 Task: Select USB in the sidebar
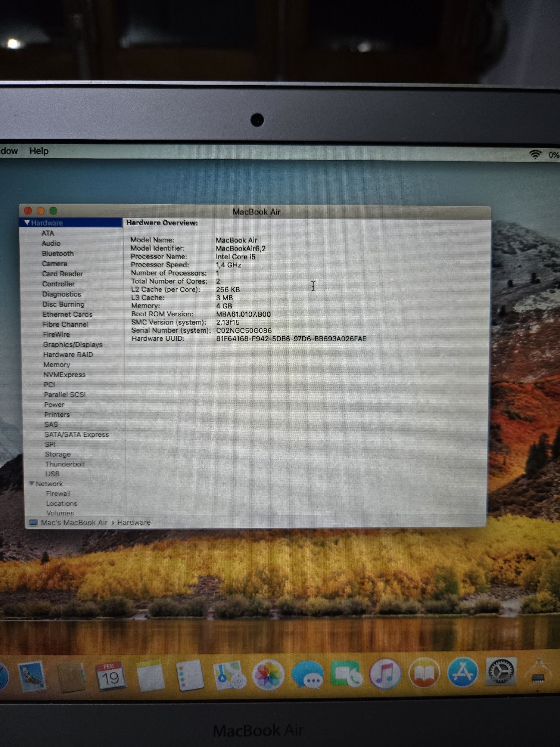coord(52,474)
